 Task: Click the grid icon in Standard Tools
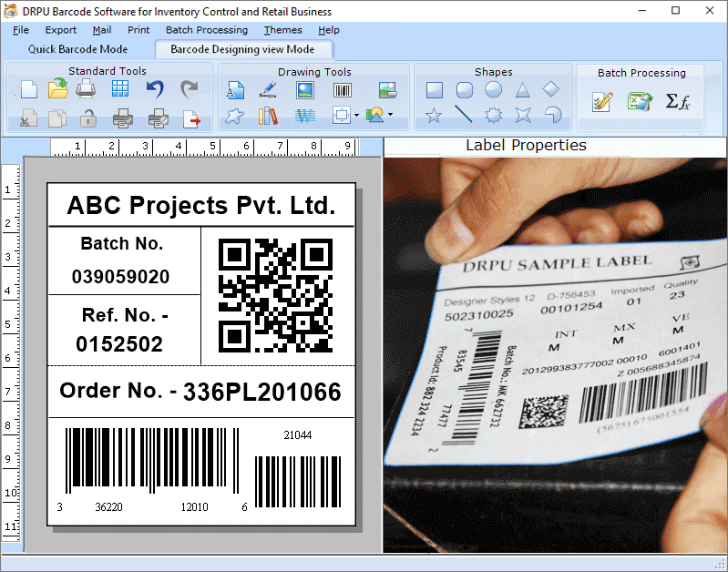click(119, 88)
